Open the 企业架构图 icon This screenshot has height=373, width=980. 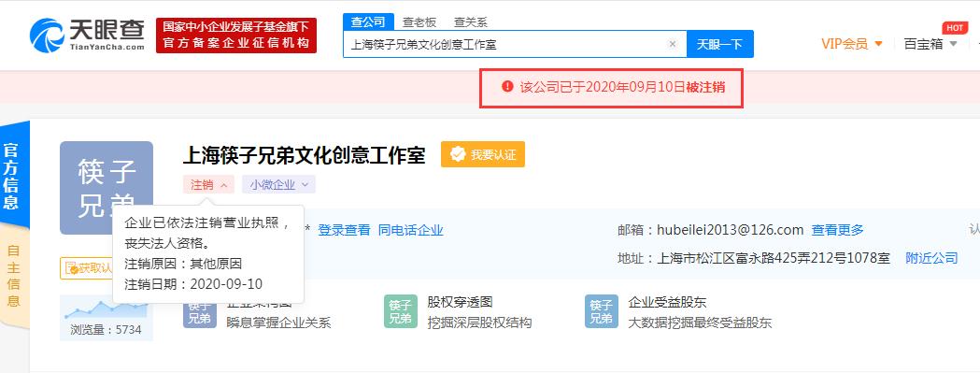(x=199, y=311)
